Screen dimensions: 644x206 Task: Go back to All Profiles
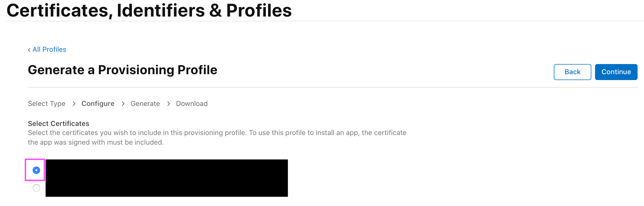click(49, 50)
